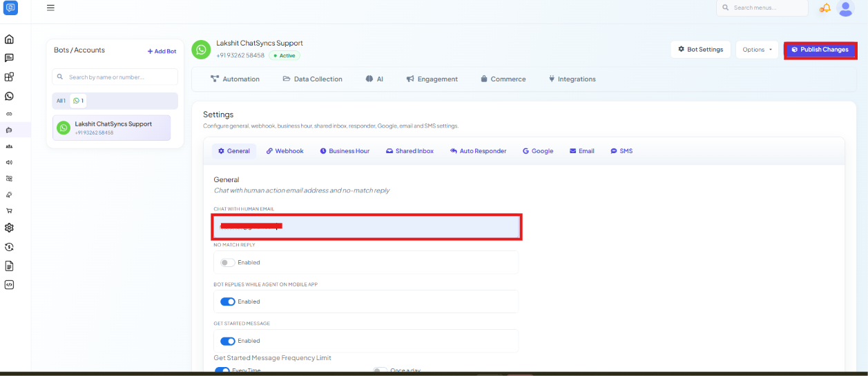Open the Integrations menu

[x=572, y=79]
